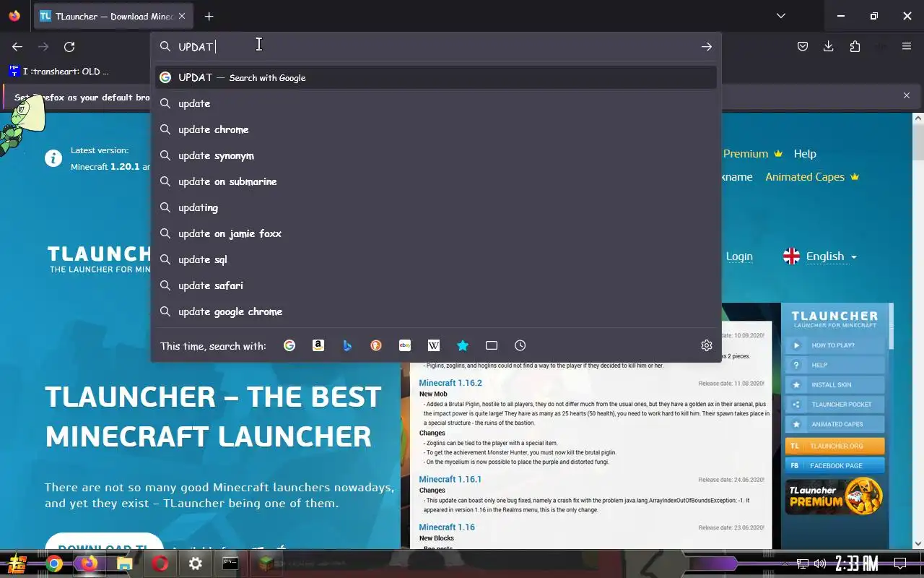Viewport: 924px width, 578px height.
Task: Open the volume control in system tray
Action: (x=820, y=564)
